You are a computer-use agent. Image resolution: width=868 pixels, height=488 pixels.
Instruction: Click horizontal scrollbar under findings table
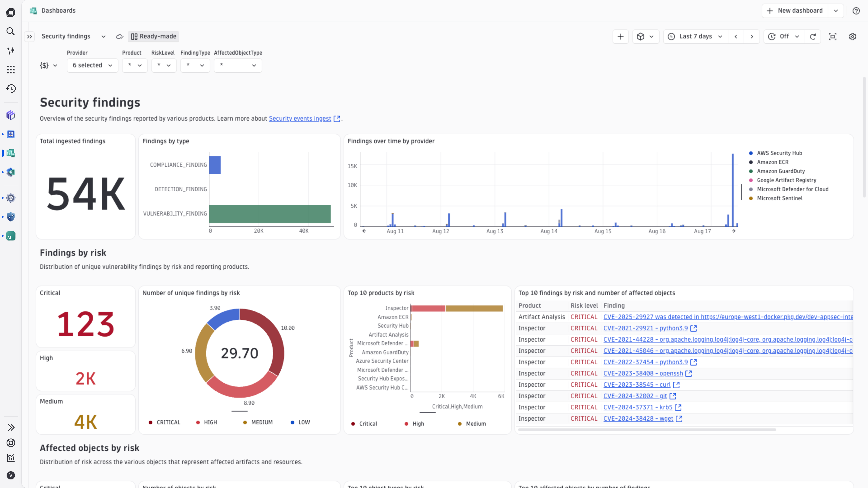point(647,430)
